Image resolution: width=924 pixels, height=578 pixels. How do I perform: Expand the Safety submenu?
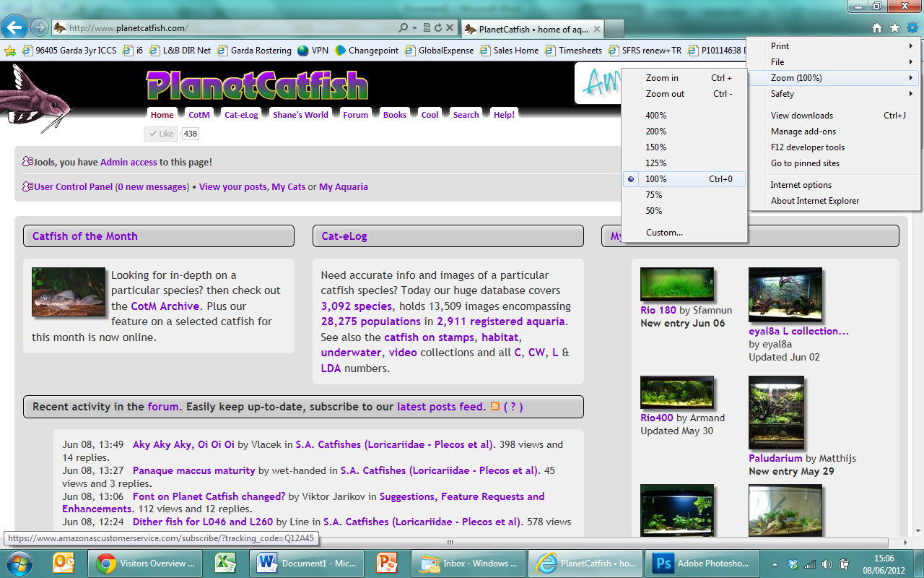click(x=834, y=94)
